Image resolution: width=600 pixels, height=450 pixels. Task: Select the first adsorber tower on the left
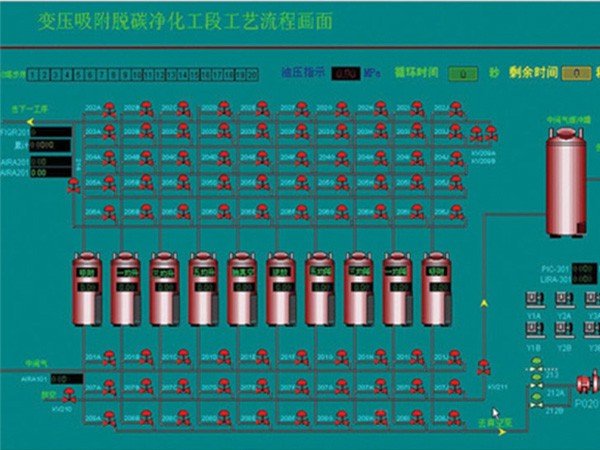point(88,288)
